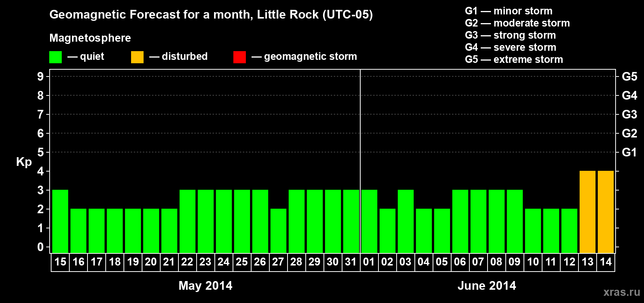Click the 'G2 — moderate storm' legend line
This screenshot has height=303, width=644.
(517, 23)
